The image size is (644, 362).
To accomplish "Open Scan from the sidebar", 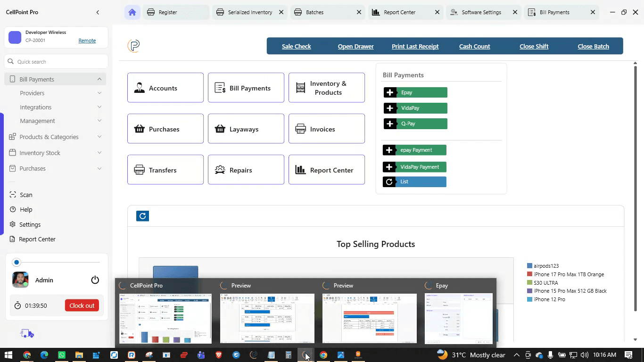I will [26, 195].
